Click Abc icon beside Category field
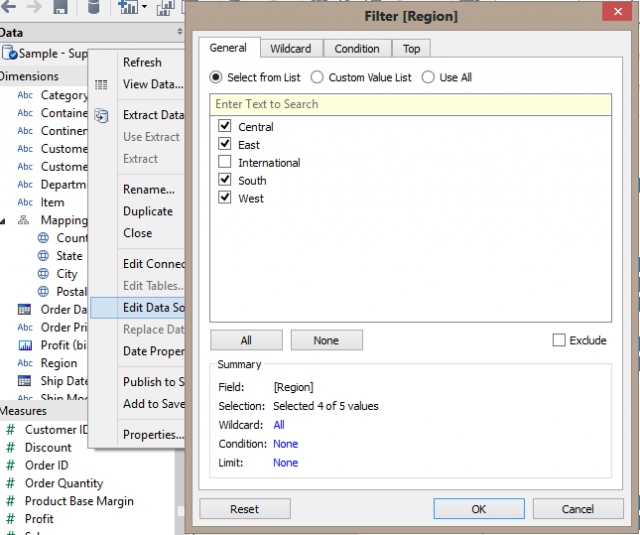This screenshot has height=535, width=640. pos(25,95)
